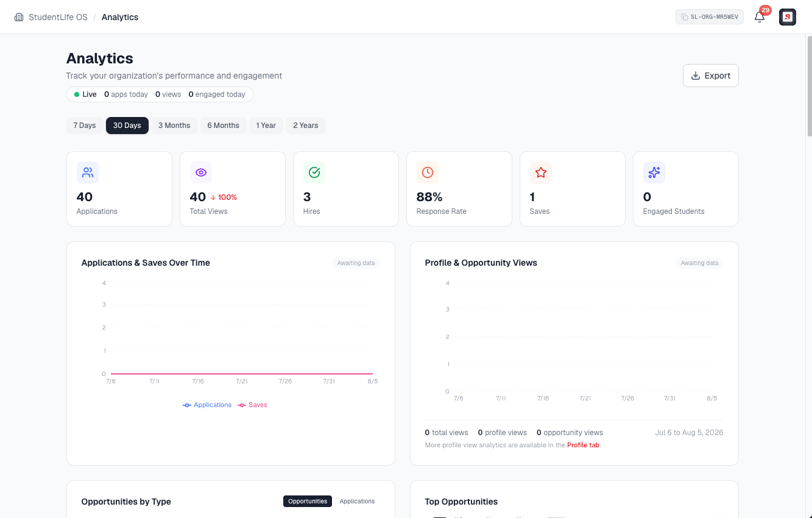Click the page vertical scrollbar

(809, 85)
